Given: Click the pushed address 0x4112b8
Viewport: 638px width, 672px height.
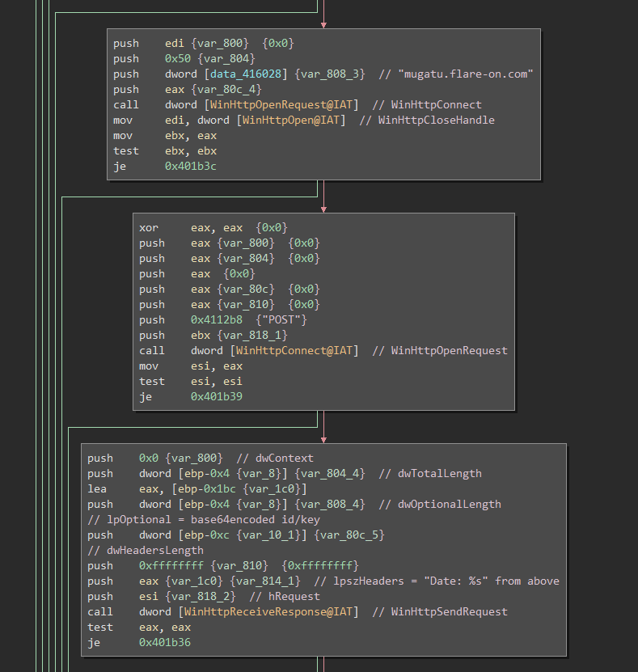Looking at the screenshot, I should 217,320.
